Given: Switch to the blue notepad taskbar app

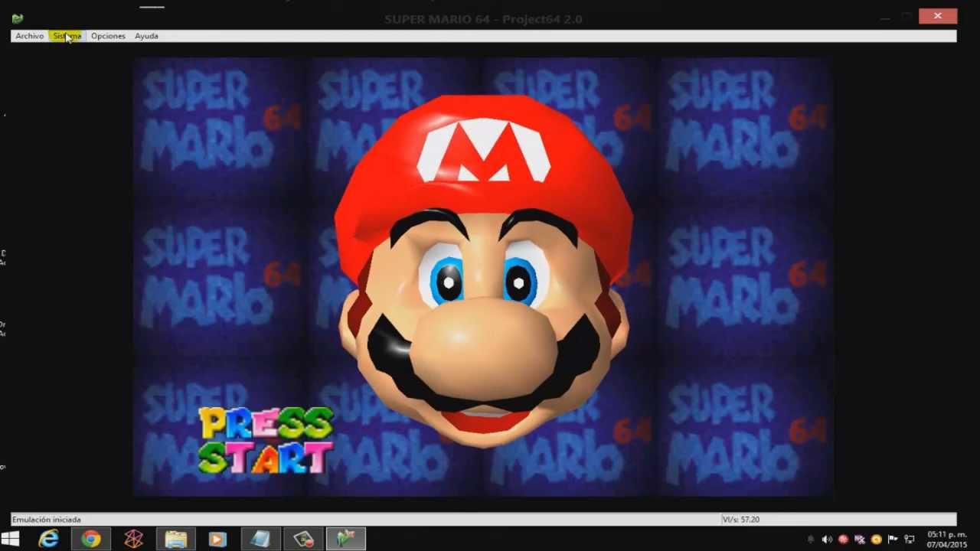Looking at the screenshot, I should tap(260, 540).
